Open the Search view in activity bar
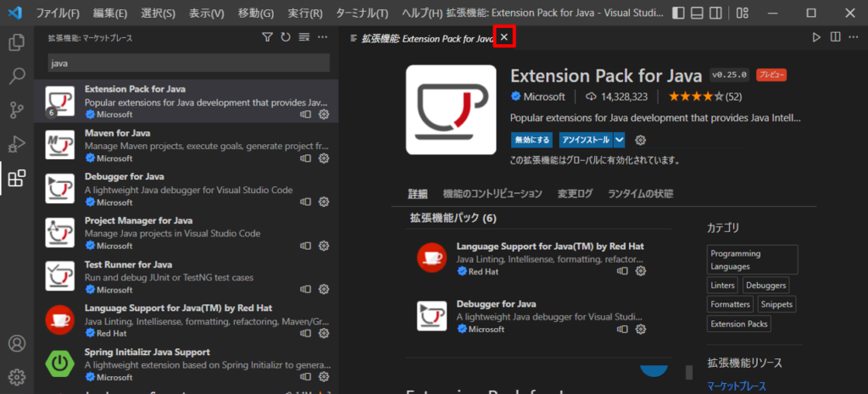The width and height of the screenshot is (868, 394). coord(17,75)
